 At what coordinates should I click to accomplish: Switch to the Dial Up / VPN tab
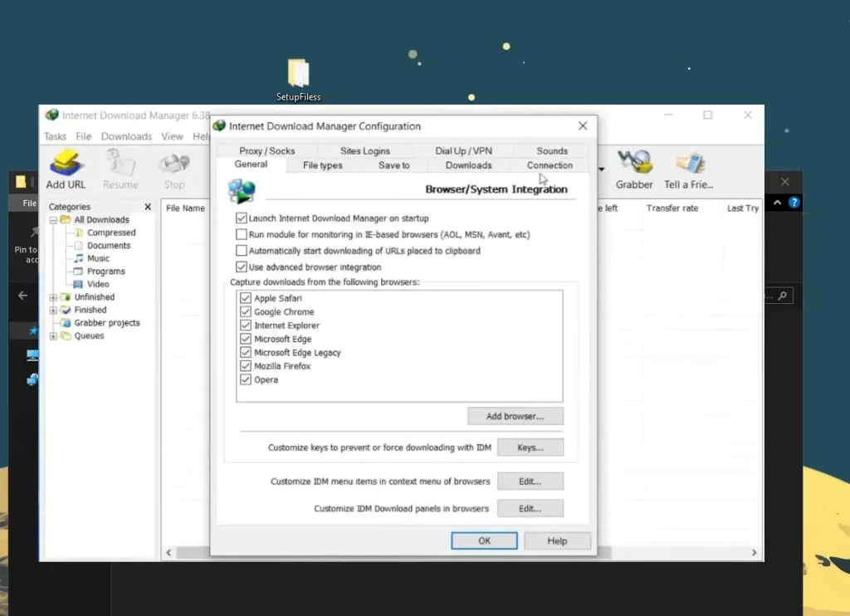click(463, 151)
